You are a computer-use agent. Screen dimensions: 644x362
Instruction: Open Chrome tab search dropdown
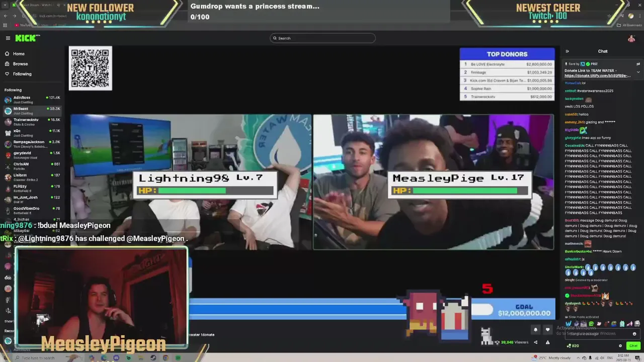pos(5,5)
